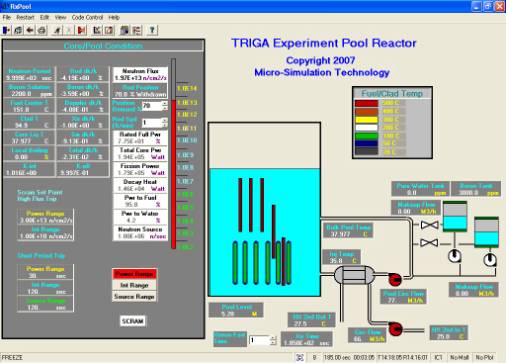The width and height of the screenshot is (506, 363).
Task: Click the question mark help toolbar icon
Action: pyautogui.click(x=152, y=30)
